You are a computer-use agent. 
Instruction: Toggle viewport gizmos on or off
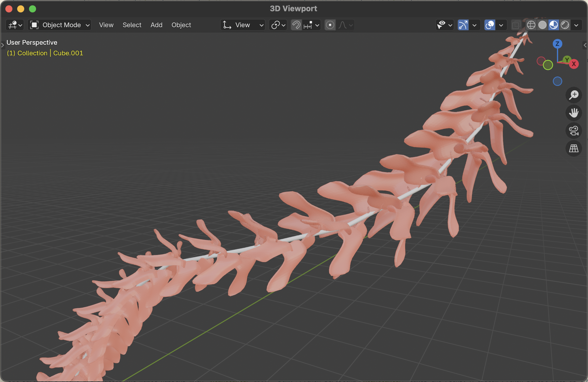point(463,25)
